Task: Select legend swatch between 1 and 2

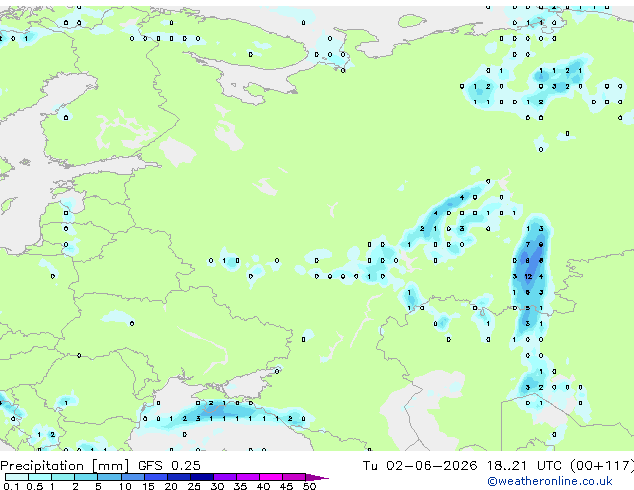Action: (63, 477)
